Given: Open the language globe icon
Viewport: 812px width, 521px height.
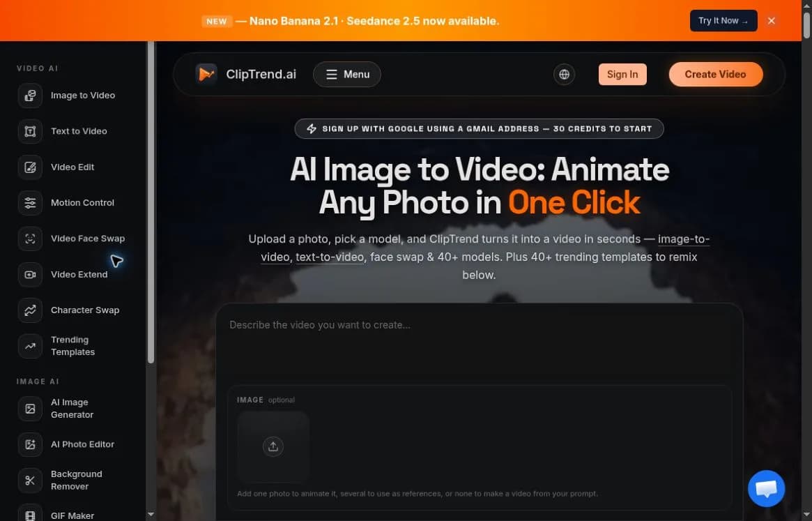Looking at the screenshot, I should pyautogui.click(x=564, y=74).
